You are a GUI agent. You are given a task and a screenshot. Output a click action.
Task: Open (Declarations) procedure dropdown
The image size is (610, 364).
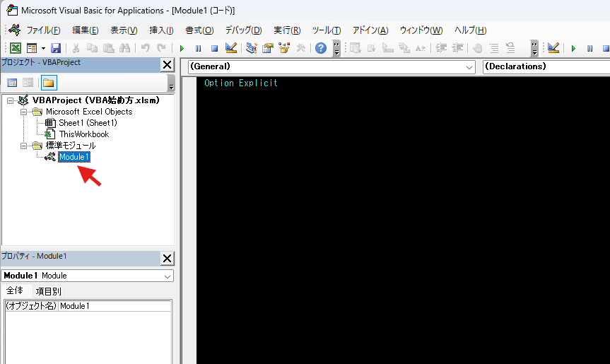pyautogui.click(x=546, y=67)
